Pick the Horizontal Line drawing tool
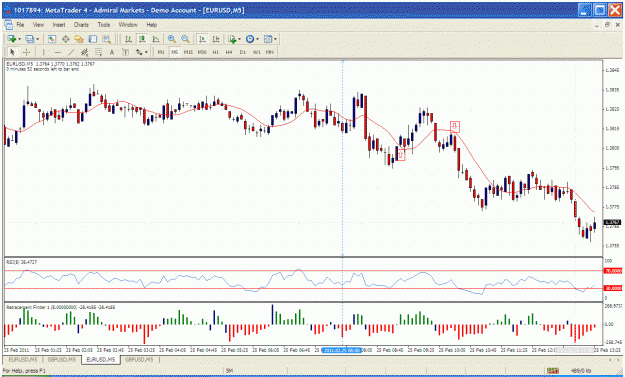This screenshot has width=625, height=377. pyautogui.click(x=58, y=52)
